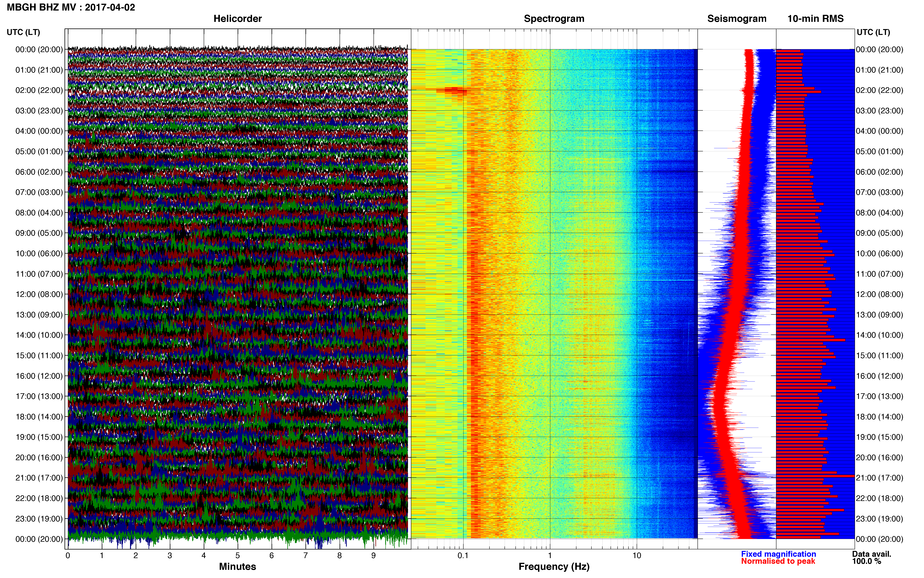Click the 'Seismogram' panel heading
This screenshot has width=924, height=578.
736,19
